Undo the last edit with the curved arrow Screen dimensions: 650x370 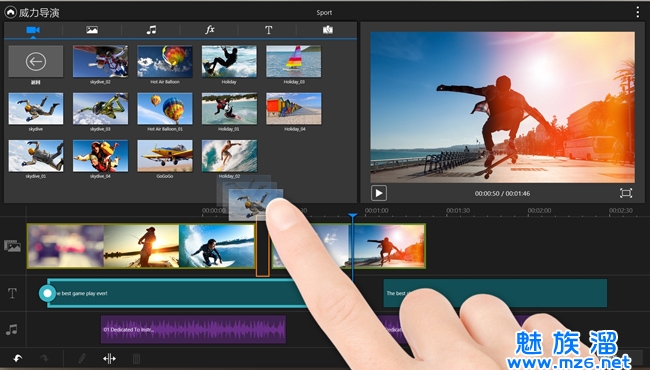(17, 358)
